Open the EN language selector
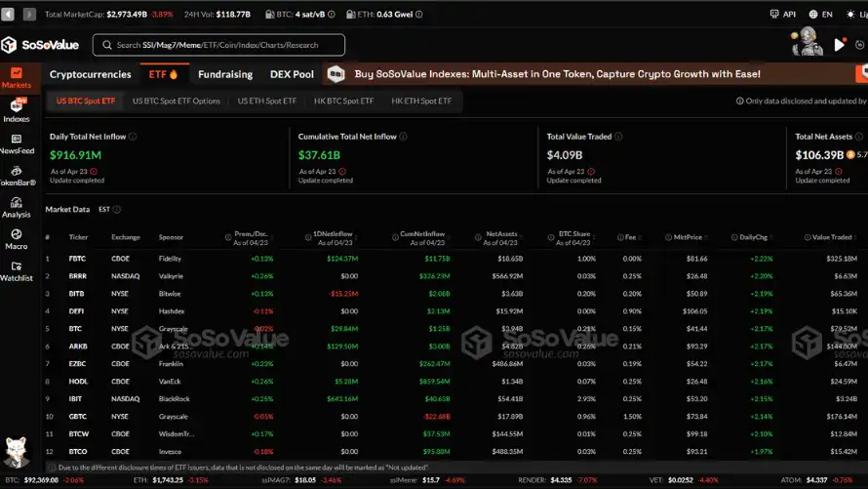 tap(821, 15)
